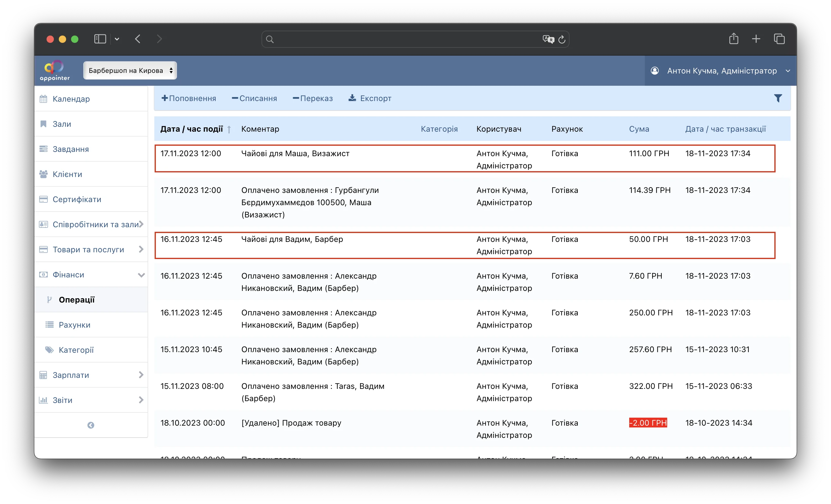Click the 114.39 ГРН amount

[649, 190]
